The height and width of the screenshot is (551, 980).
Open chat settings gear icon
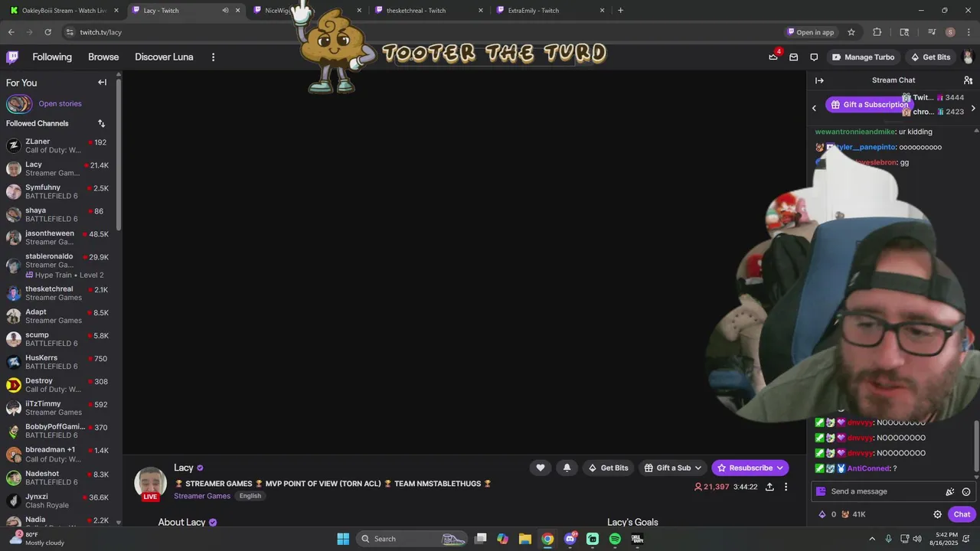point(937,514)
